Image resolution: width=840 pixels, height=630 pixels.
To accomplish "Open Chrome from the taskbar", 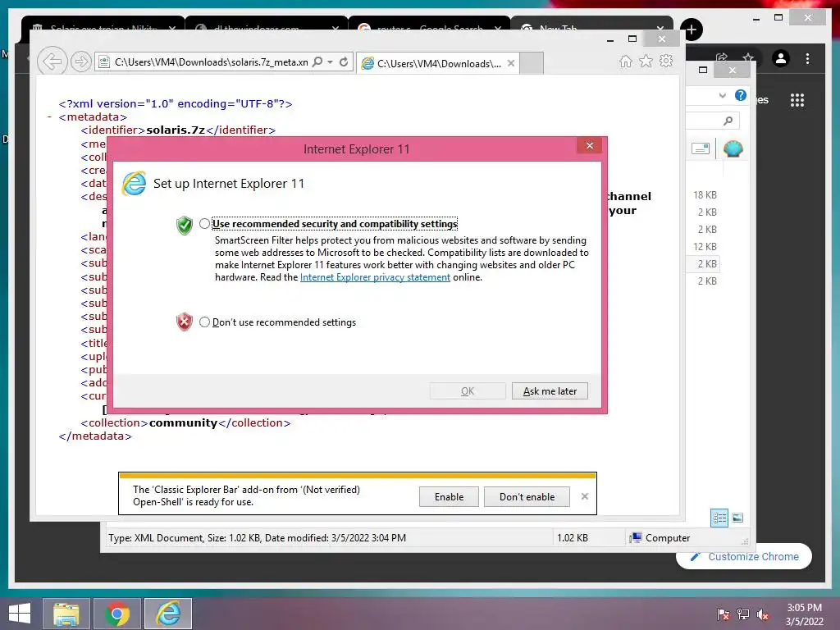I will pos(117,614).
